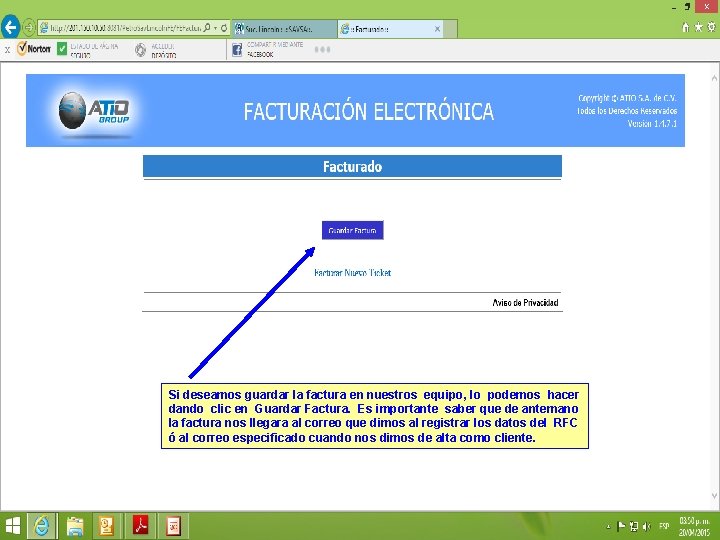Screen dimensions: 720x540
Task: Click the browser forward arrow button
Action: coord(28,28)
